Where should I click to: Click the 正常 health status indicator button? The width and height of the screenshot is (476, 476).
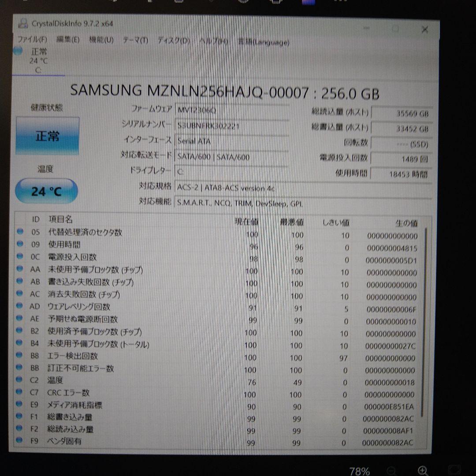[x=47, y=136]
